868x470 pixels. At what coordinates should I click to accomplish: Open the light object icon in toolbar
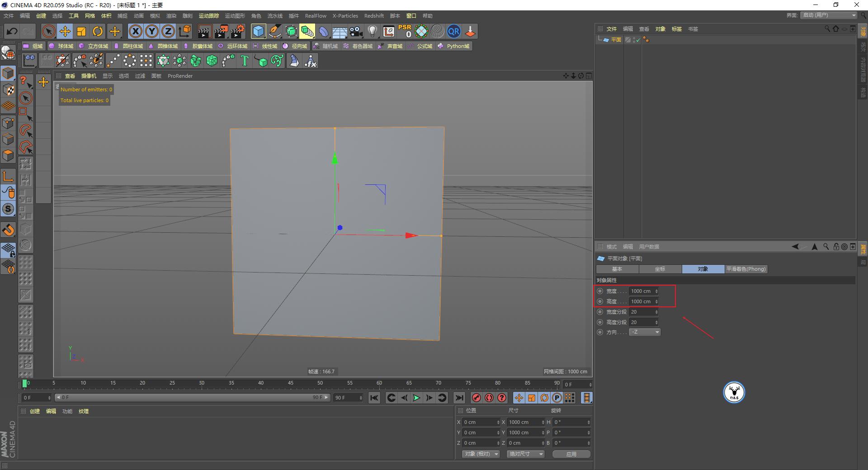coord(372,31)
